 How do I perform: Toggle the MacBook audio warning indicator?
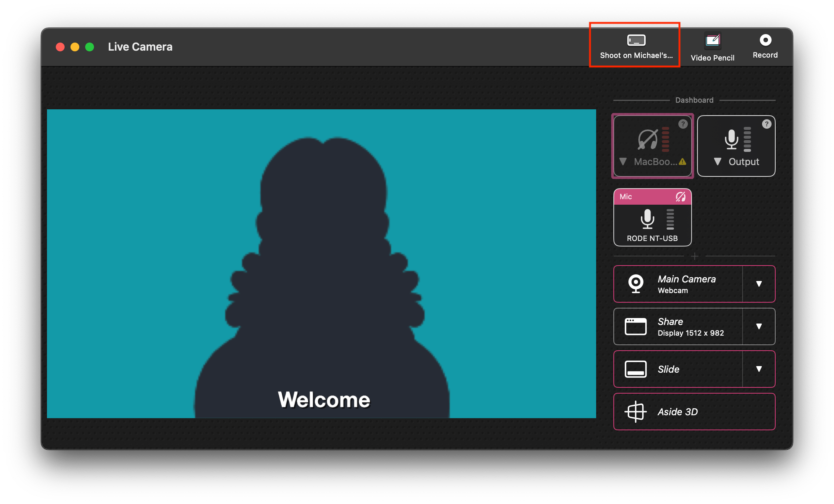[682, 162]
